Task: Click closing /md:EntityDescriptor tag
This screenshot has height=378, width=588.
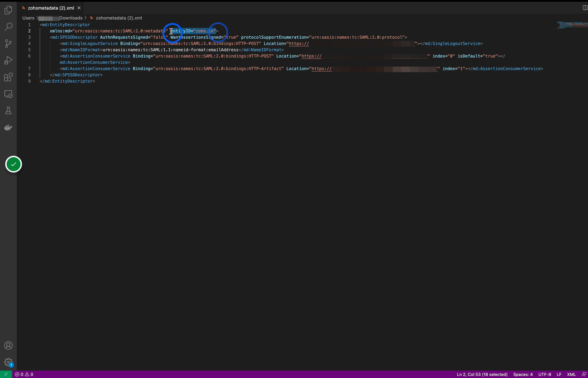Action: tap(67, 81)
